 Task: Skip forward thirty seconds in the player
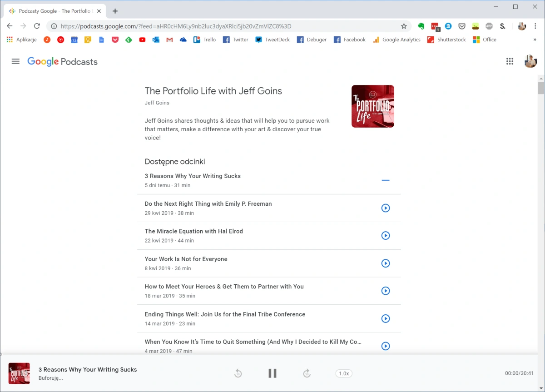coord(307,373)
